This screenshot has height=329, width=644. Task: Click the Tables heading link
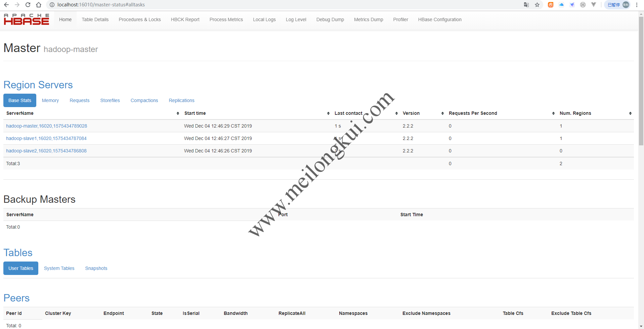pyautogui.click(x=18, y=253)
